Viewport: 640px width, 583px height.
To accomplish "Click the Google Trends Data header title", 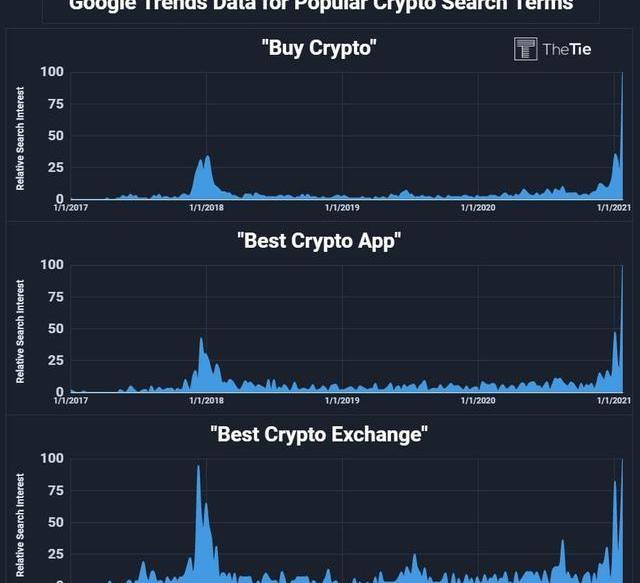I will [x=320, y=6].
